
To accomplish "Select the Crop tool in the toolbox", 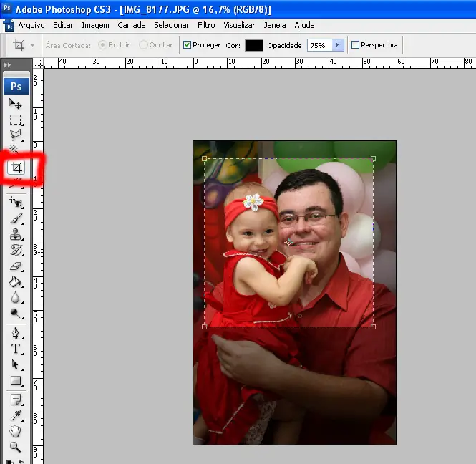I will pos(16,168).
